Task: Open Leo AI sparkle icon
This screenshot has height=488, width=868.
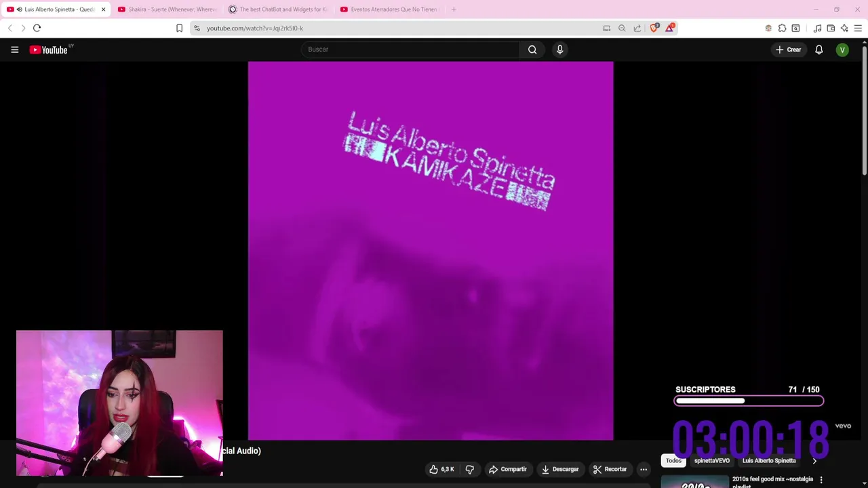Action: 844,28
